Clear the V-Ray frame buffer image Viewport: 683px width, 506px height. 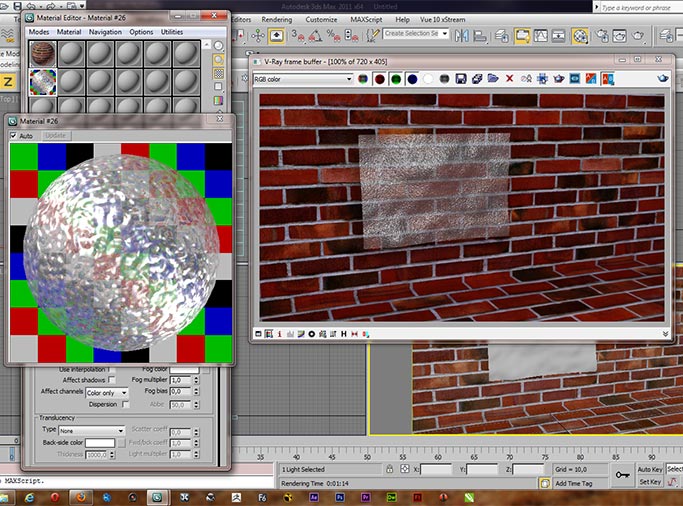click(x=509, y=79)
